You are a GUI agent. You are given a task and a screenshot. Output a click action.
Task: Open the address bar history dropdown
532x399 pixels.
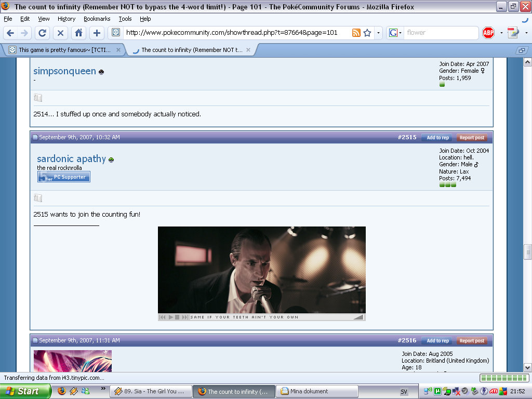[x=378, y=33]
